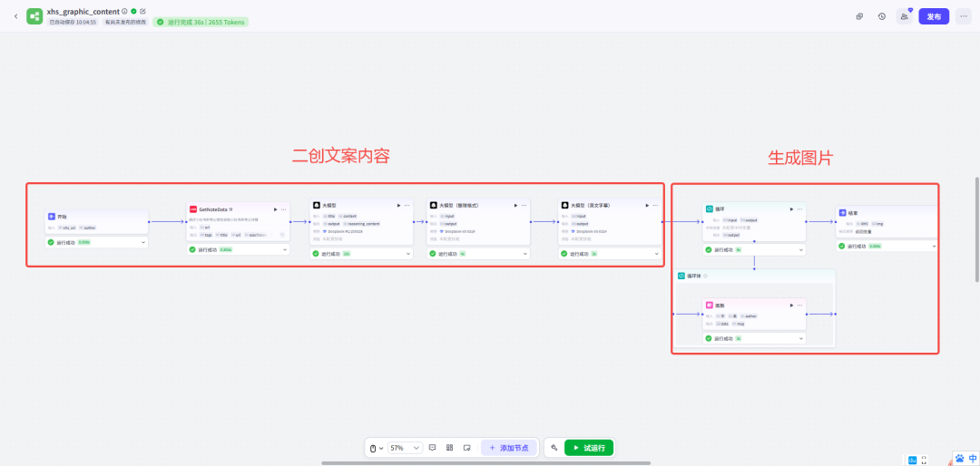Open the 57% zoom level dropdown
This screenshot has width=980, height=466.
(x=405, y=448)
